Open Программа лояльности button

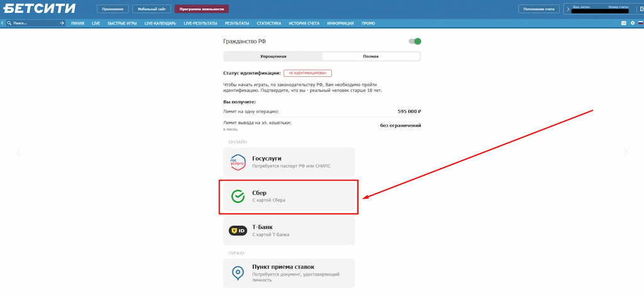202,9
